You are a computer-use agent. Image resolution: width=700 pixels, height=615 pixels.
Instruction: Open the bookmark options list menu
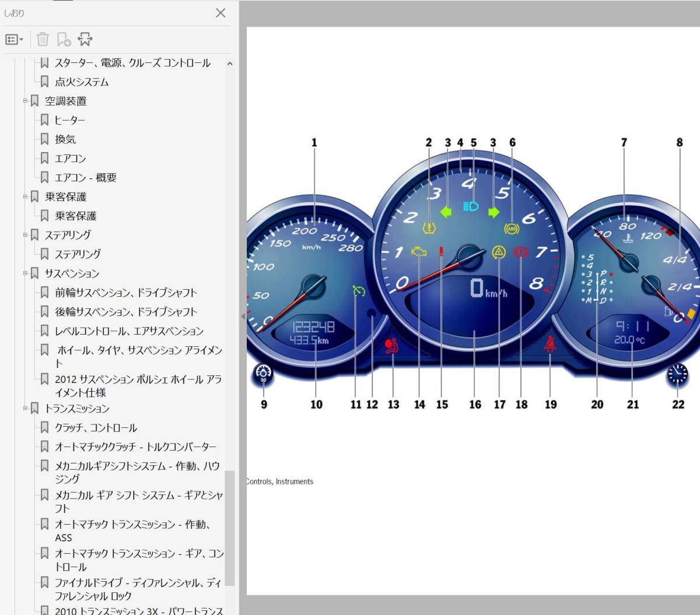(14, 40)
